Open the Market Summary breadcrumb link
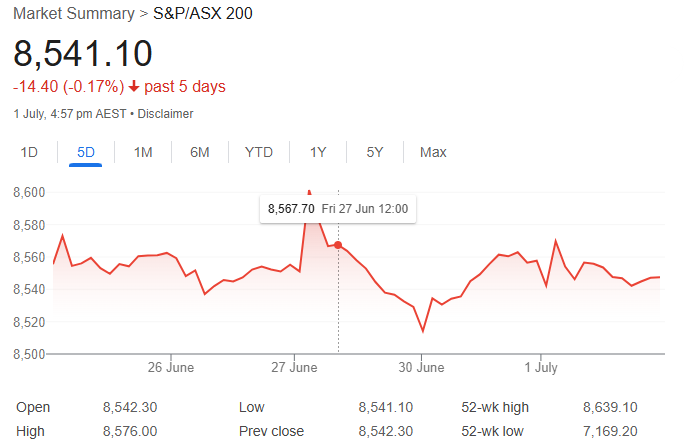The image size is (685, 441). point(74,13)
